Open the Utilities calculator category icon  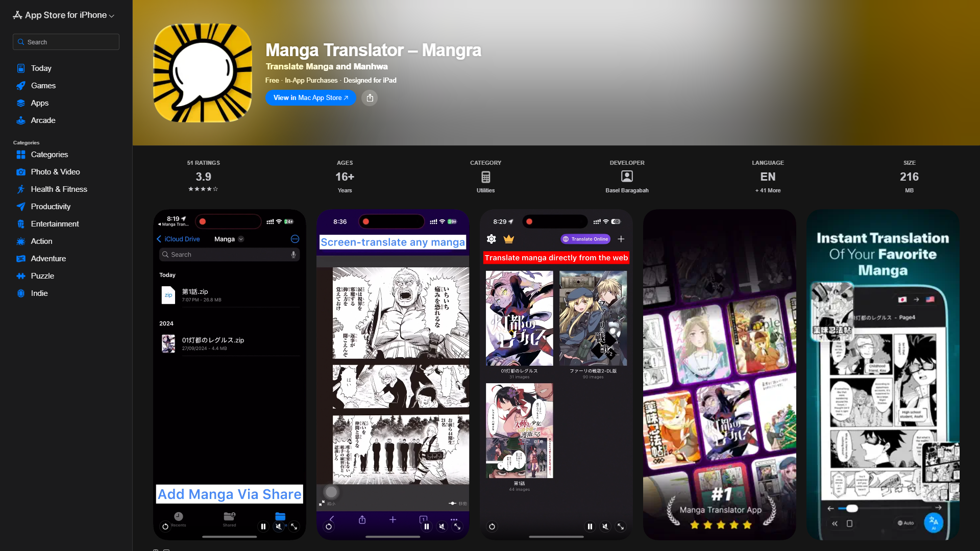(x=485, y=177)
